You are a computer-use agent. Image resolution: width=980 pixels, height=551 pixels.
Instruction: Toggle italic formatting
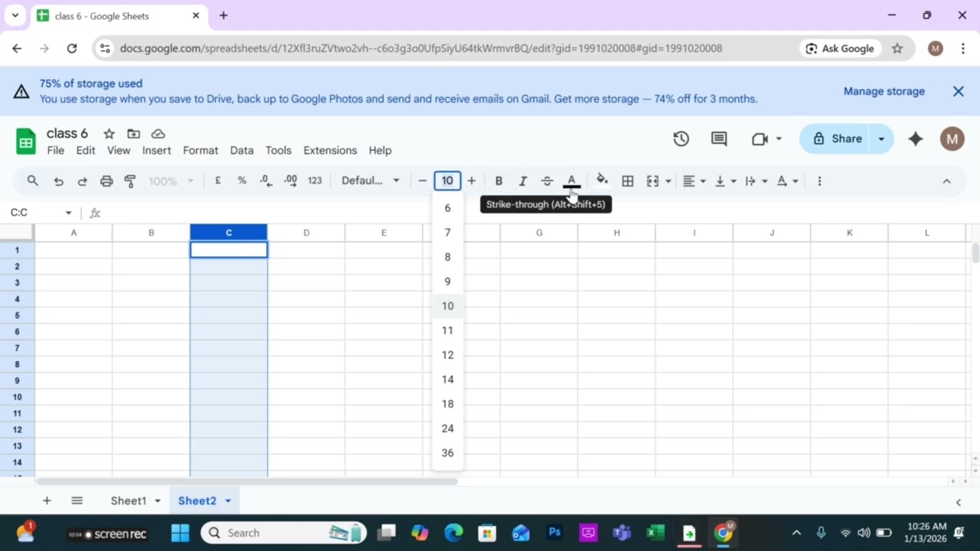(x=523, y=181)
